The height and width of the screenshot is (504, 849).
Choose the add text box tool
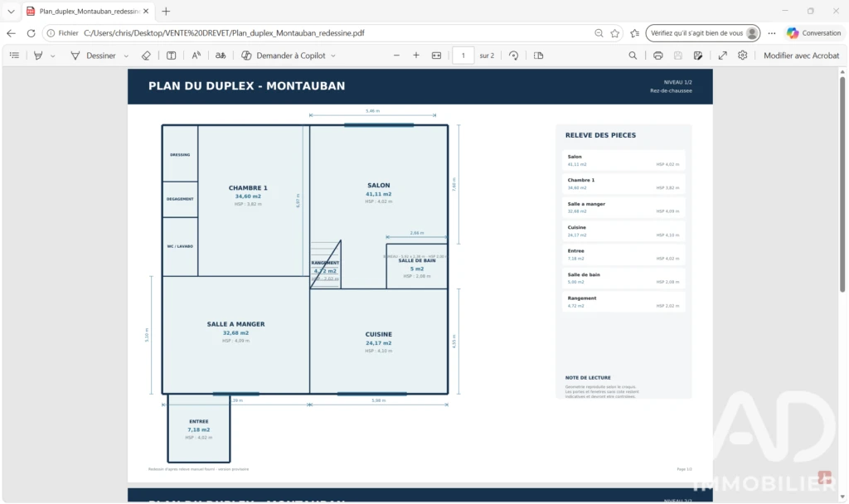pos(171,56)
